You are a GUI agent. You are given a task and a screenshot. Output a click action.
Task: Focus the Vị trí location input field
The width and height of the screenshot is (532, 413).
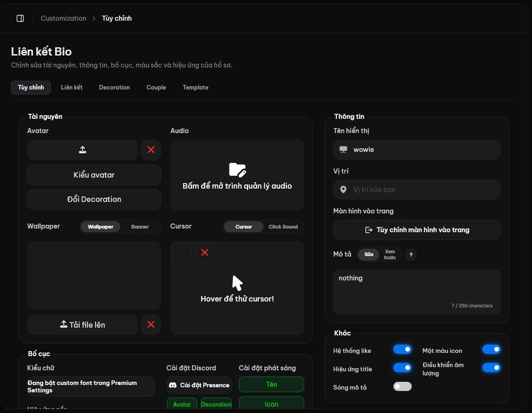pyautogui.click(x=417, y=190)
